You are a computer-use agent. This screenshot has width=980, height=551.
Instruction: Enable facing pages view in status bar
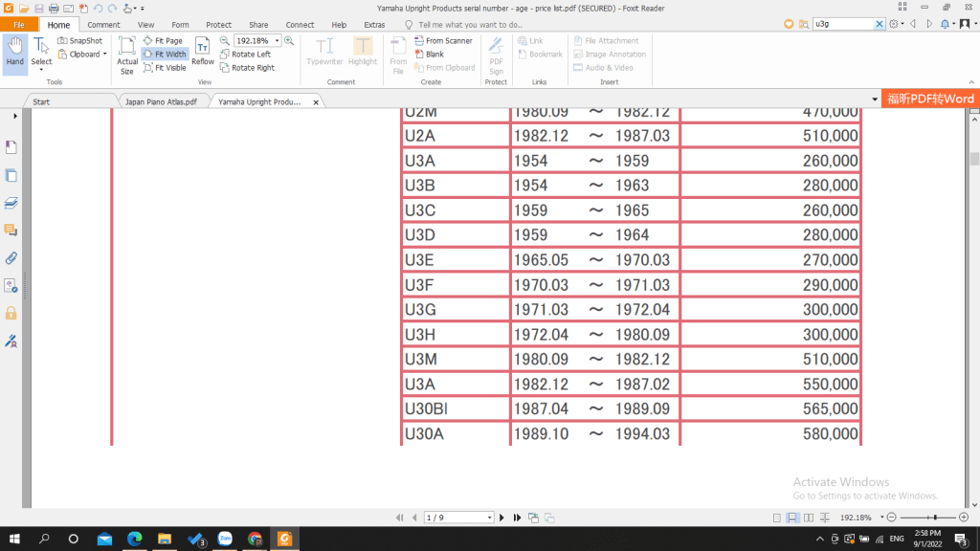[x=809, y=518]
